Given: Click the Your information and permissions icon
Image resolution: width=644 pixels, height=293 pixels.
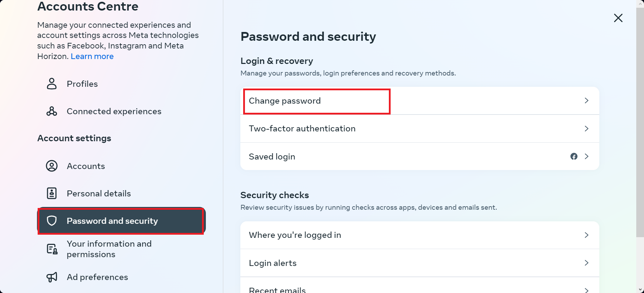Looking at the screenshot, I should [52, 248].
